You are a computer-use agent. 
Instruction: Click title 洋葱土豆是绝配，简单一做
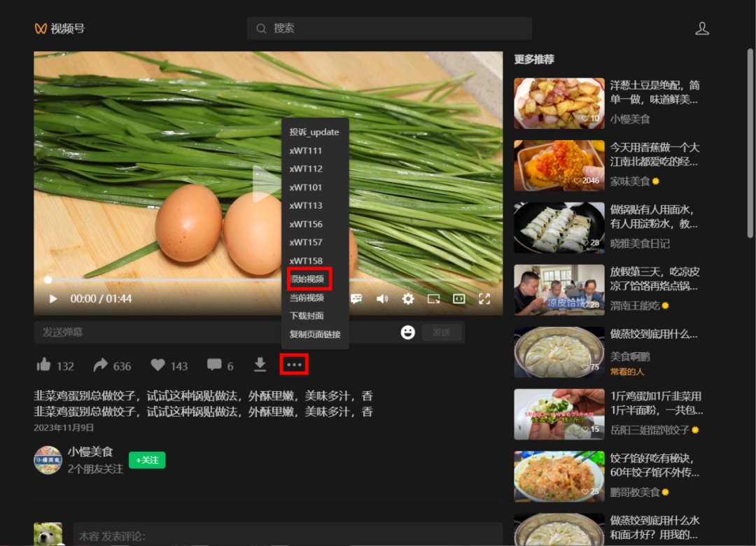(654, 92)
